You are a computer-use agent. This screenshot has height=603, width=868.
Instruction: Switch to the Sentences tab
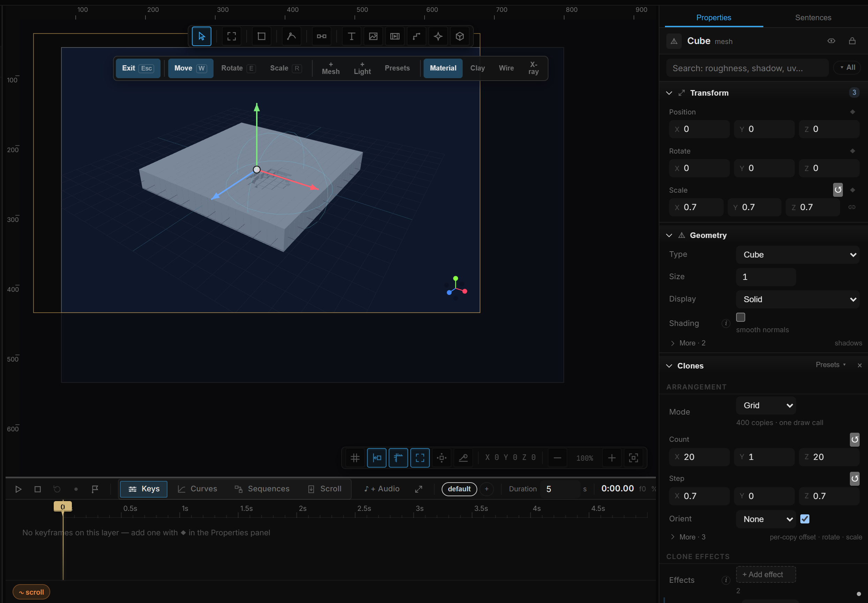813,17
